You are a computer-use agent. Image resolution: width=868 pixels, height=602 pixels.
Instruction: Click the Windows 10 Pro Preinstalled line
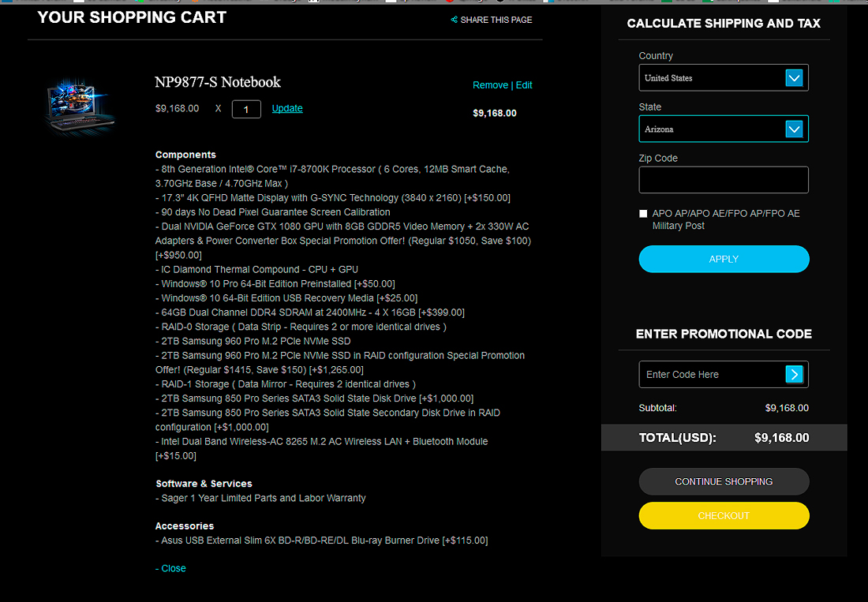(275, 284)
